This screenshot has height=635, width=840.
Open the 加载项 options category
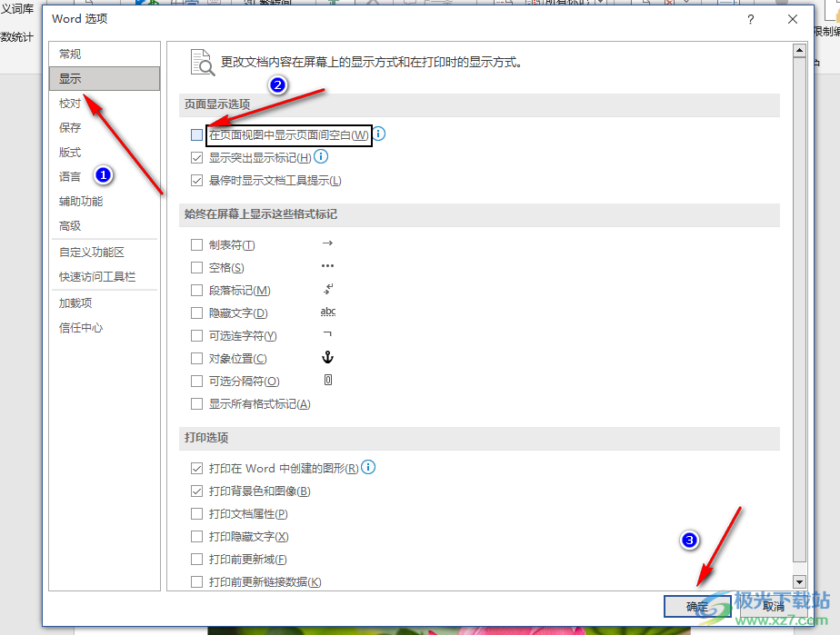pos(105,303)
